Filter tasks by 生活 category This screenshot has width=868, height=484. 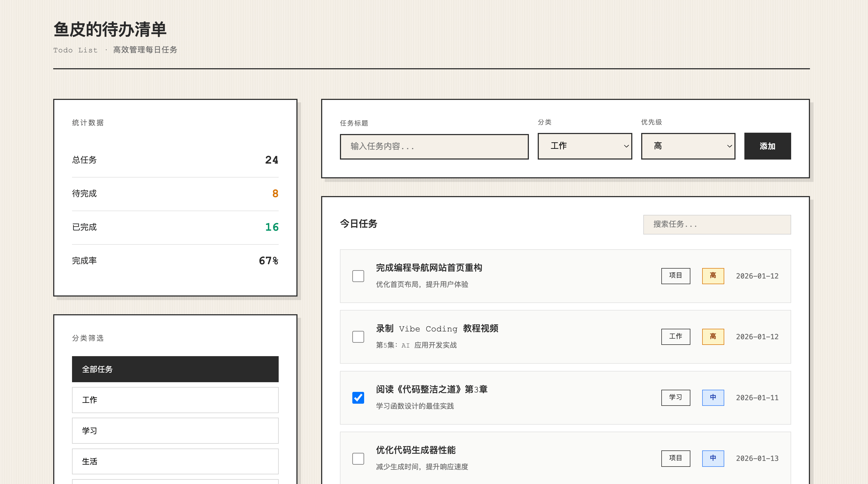coord(175,461)
